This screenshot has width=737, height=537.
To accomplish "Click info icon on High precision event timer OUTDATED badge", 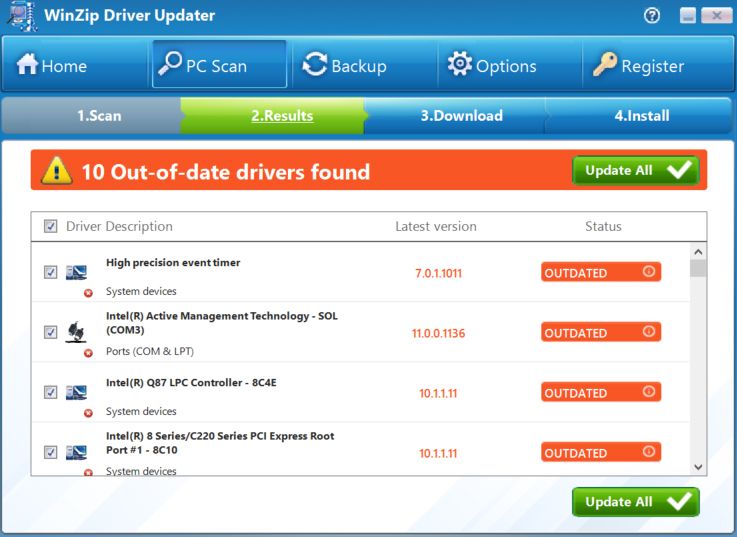I will pyautogui.click(x=649, y=271).
